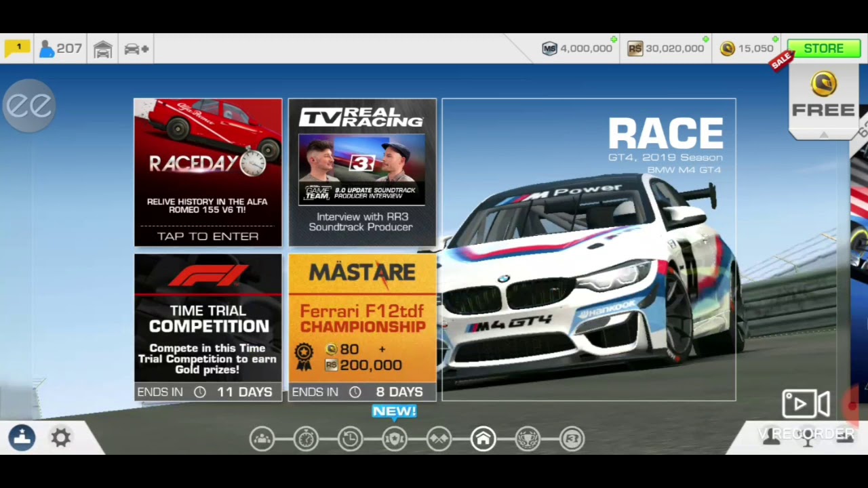868x488 pixels.
Task: Tap the video recorder camera icon
Action: (806, 404)
